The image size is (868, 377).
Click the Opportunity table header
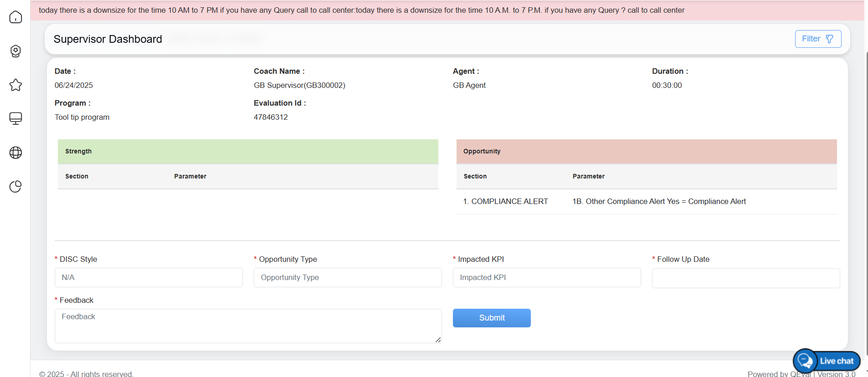tap(646, 152)
